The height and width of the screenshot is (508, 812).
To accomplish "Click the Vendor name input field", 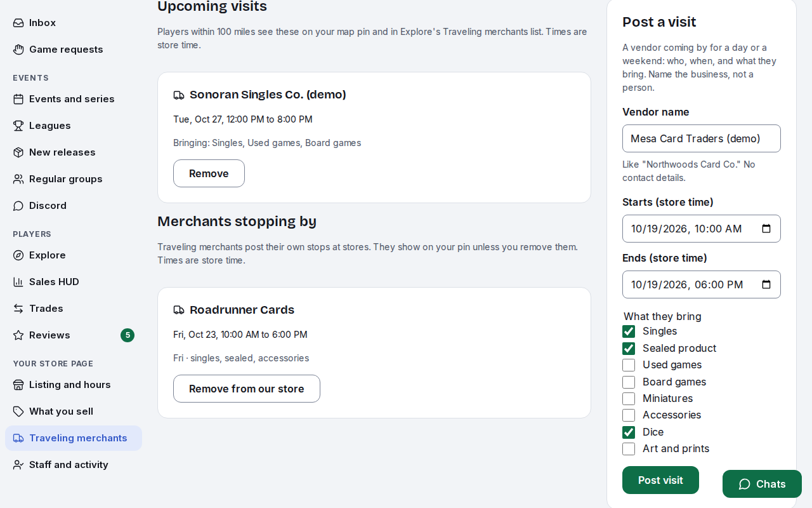I will (x=702, y=138).
